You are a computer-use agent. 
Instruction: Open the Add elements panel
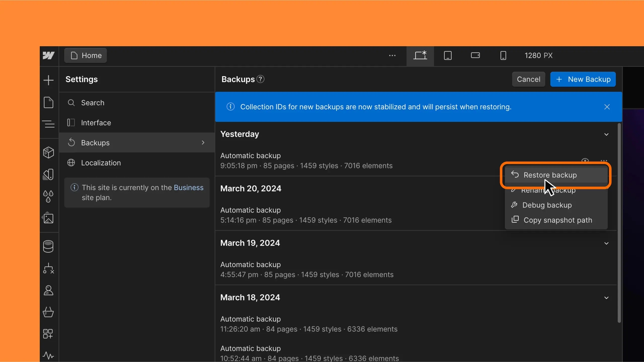tap(49, 80)
